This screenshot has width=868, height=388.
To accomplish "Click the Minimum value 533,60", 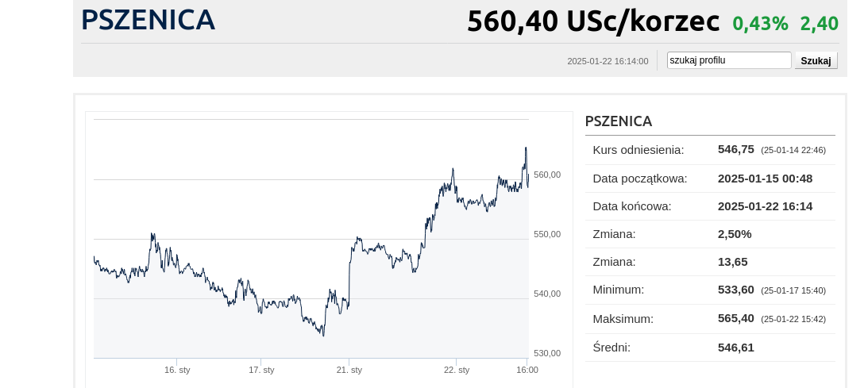I will pos(735,290).
